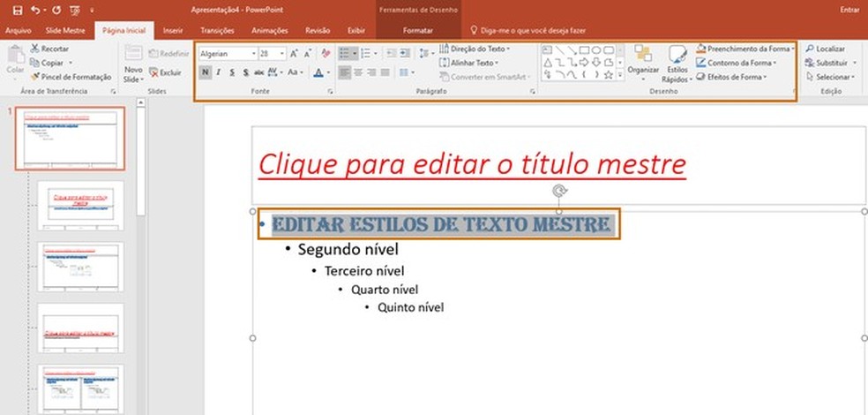Justify the paragraph text
Image resolution: width=868 pixels, height=415 pixels.
pos(385,72)
